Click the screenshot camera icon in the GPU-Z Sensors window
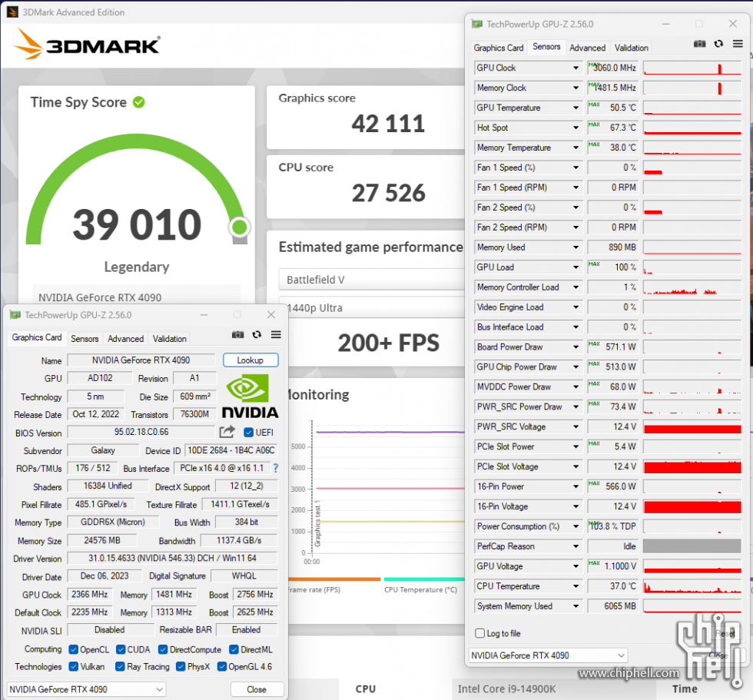 [699, 44]
